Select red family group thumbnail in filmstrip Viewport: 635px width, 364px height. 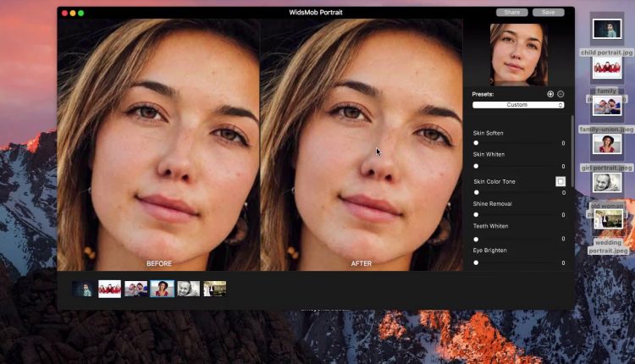click(110, 290)
